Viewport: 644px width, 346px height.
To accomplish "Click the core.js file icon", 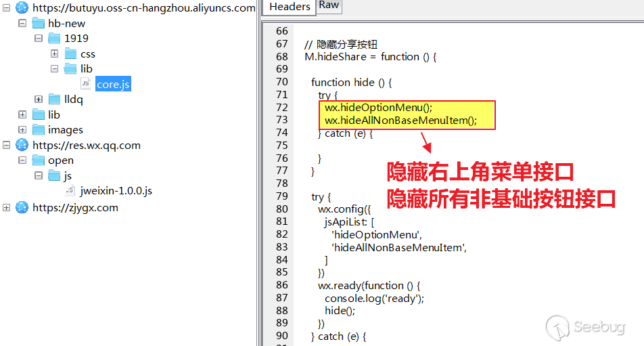I will point(85,83).
